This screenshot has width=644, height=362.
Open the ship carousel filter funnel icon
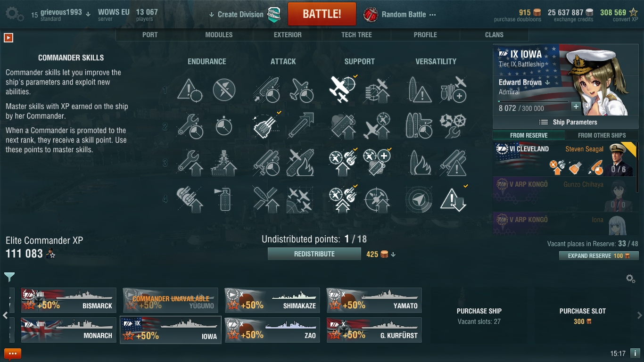tap(9, 277)
